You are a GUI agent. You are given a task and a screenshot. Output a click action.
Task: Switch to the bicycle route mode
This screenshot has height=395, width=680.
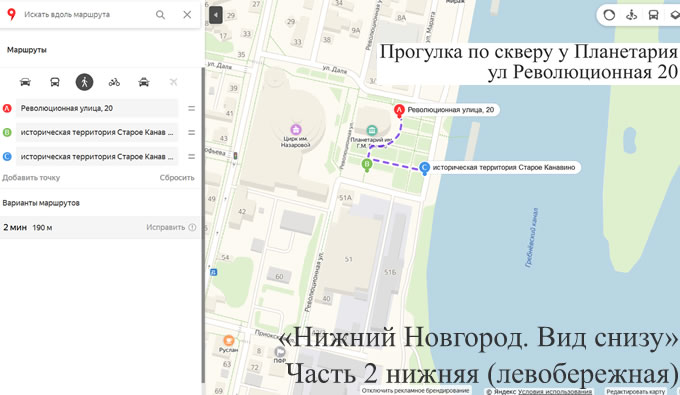[x=114, y=82]
